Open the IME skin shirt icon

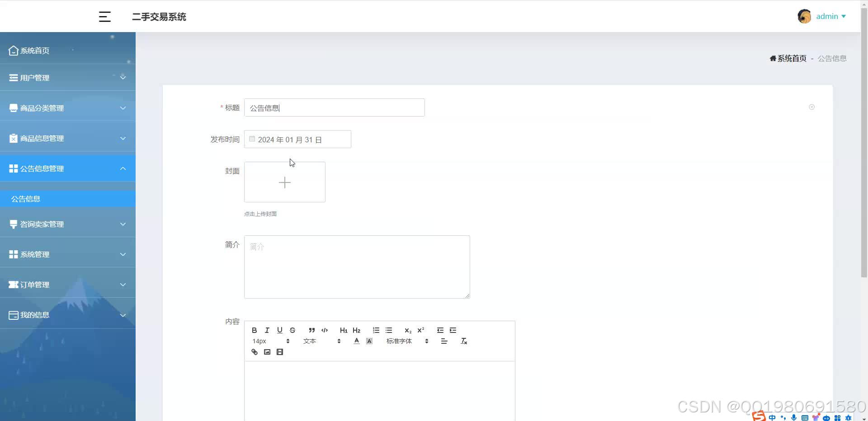tap(816, 418)
